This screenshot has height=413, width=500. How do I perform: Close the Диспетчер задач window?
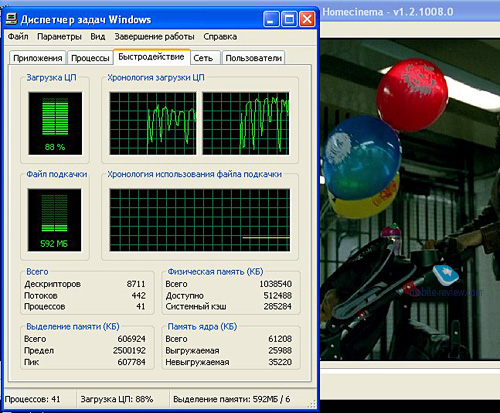pyautogui.click(x=307, y=19)
